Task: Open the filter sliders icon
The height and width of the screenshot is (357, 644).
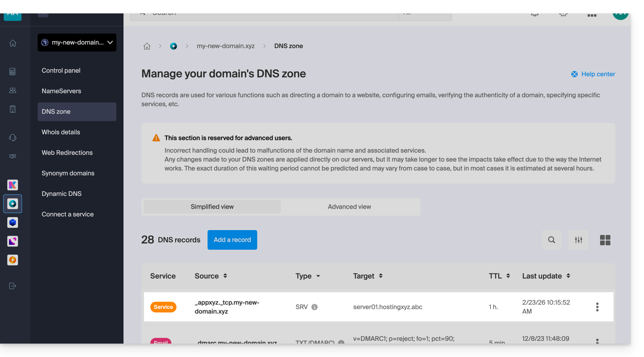Action: coord(578,240)
